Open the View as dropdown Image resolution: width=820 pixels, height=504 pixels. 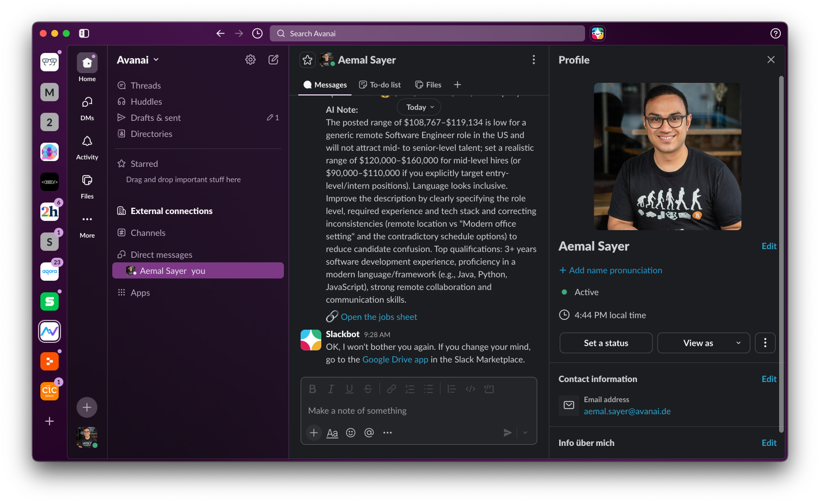point(704,343)
